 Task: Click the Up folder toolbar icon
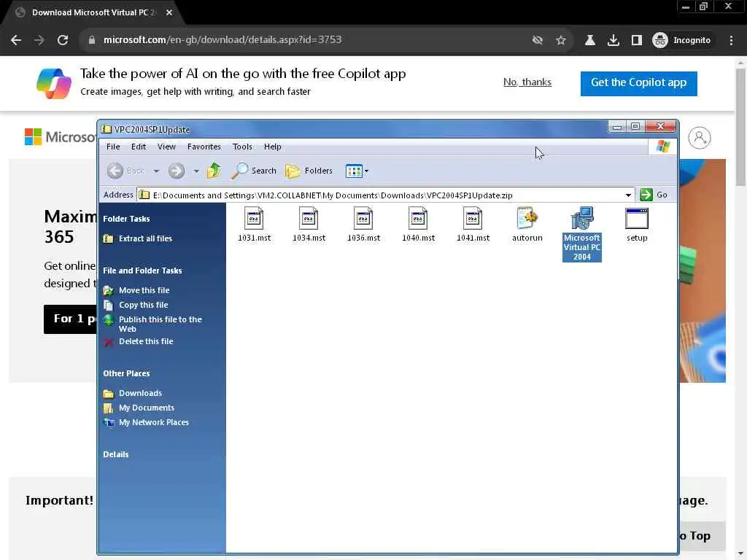click(x=214, y=171)
